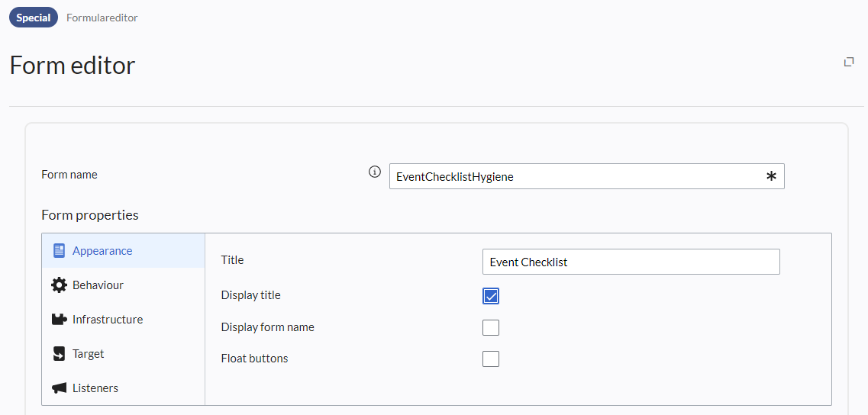Viewport: 868px width, 415px height.
Task: Focus the Title field containing Event Checklist
Action: (631, 262)
